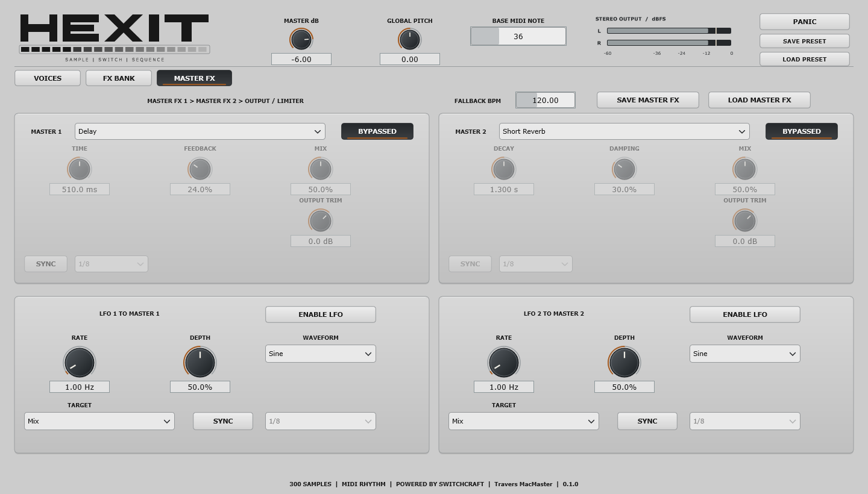Image resolution: width=868 pixels, height=494 pixels.
Task: Click the LFO 1 DEPTH knob
Action: (x=200, y=363)
